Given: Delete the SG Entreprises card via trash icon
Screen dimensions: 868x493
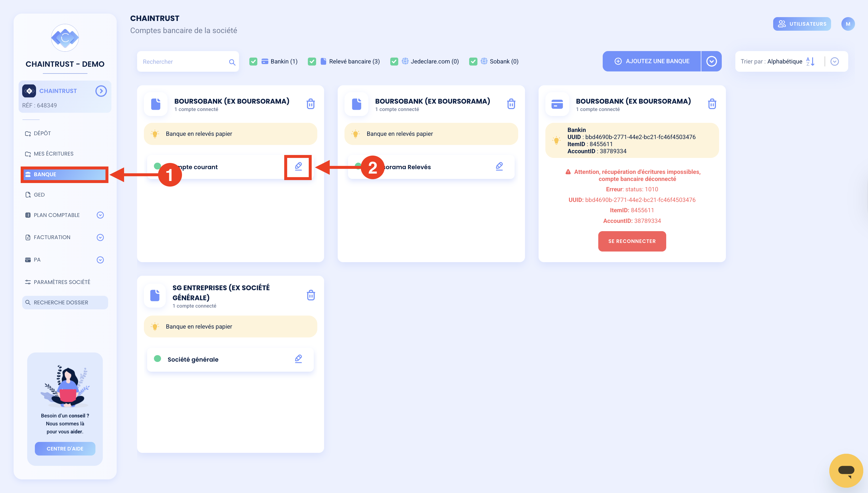Looking at the screenshot, I should [311, 295].
